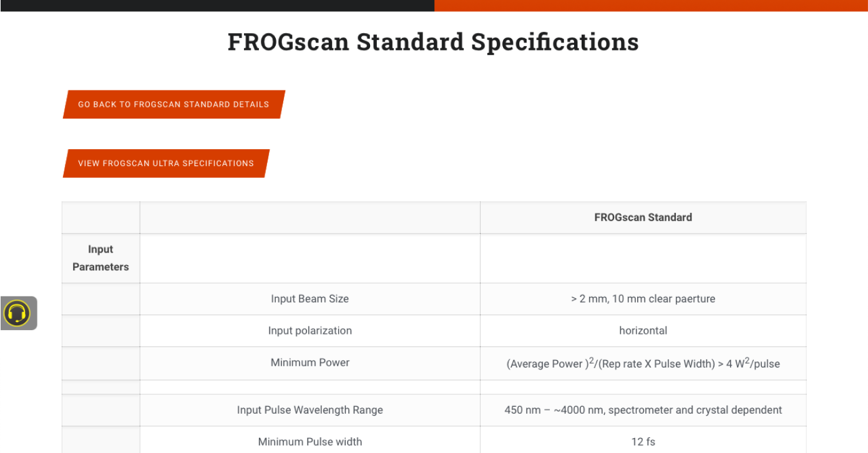Open VIEW FROGSCAN ULTRA SPECIFICATIONS

(x=165, y=163)
